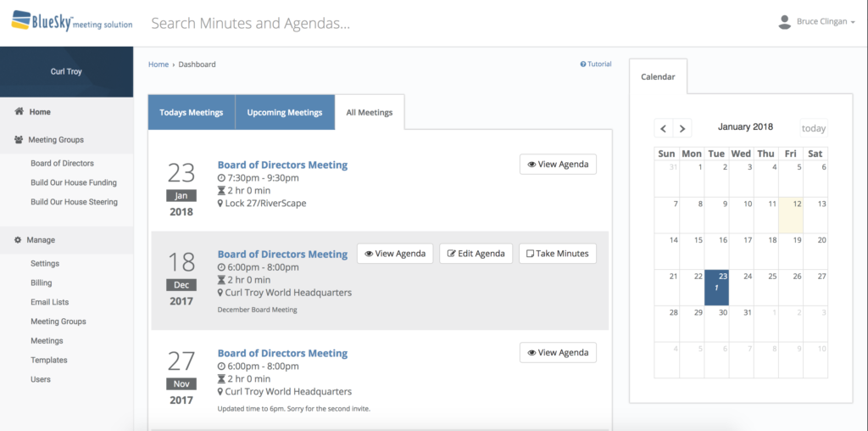This screenshot has height=431, width=868.
Task: Click Take Minutes button
Action: (x=557, y=254)
